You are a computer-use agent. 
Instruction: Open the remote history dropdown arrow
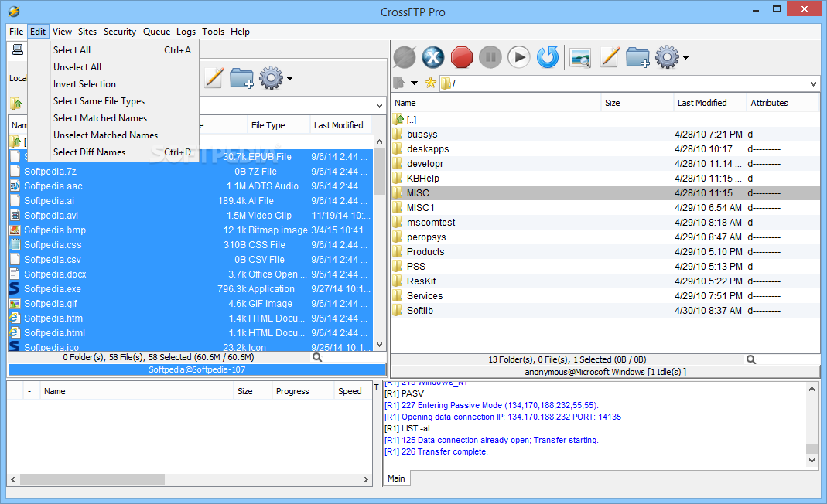pos(414,83)
